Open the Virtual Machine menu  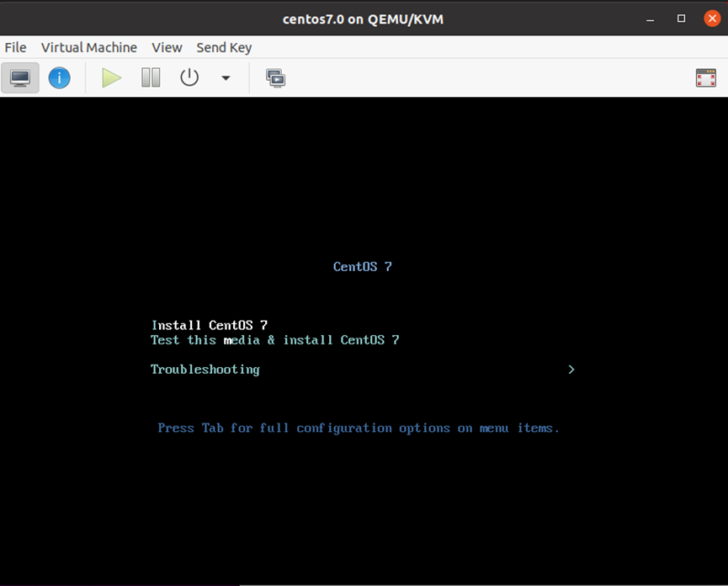point(89,47)
